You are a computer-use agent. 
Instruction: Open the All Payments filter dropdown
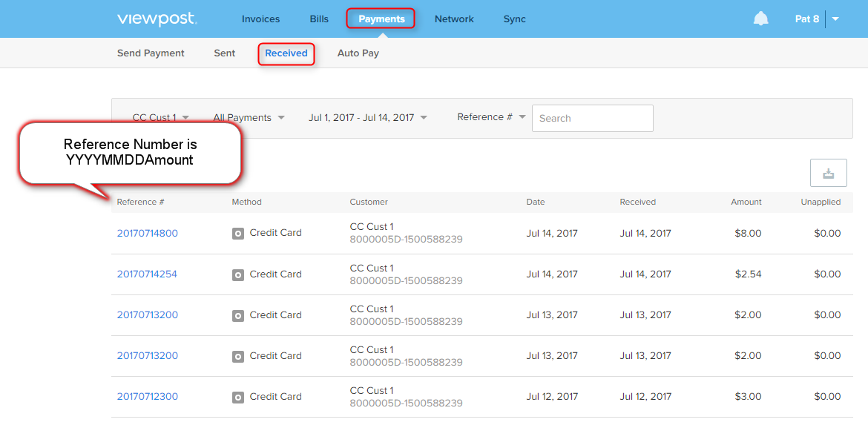click(x=249, y=118)
